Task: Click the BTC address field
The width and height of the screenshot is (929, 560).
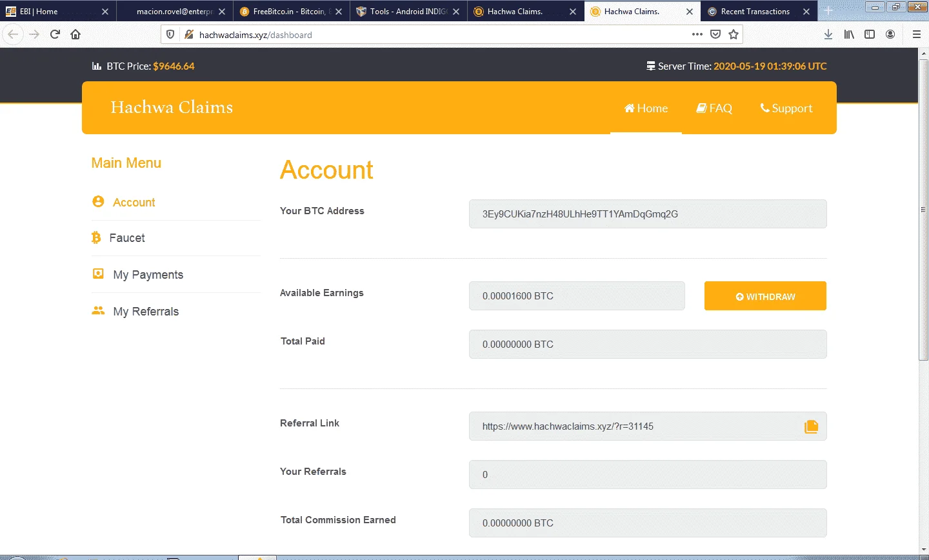Action: click(648, 214)
